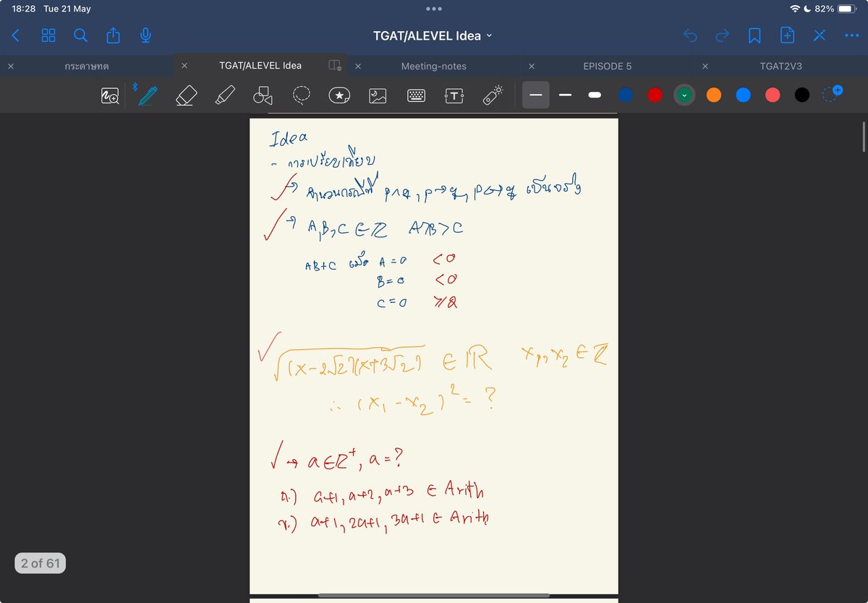Pick the red pen color
868x603 pixels.
(655, 95)
